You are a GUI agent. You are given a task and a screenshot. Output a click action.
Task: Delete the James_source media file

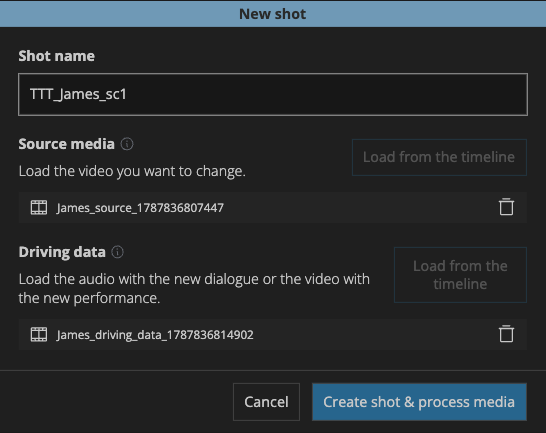506,207
